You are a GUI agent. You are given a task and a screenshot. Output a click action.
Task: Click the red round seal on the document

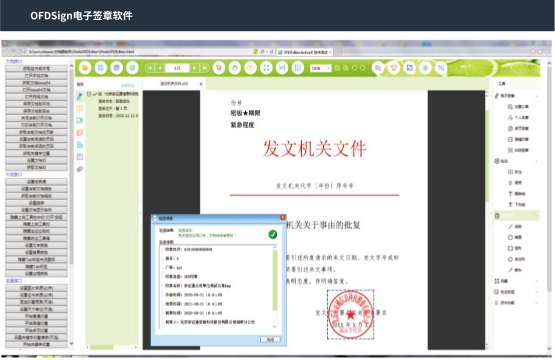[350, 314]
